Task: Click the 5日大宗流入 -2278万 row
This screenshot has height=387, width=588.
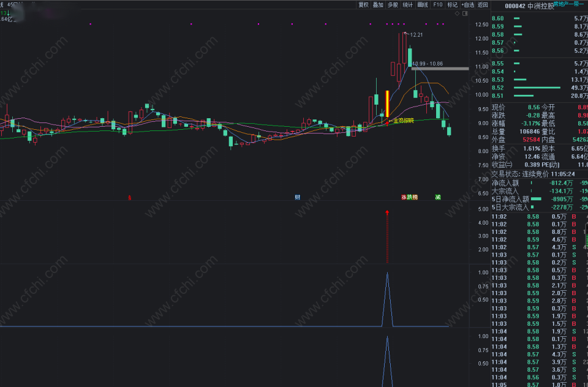Action: pos(540,208)
